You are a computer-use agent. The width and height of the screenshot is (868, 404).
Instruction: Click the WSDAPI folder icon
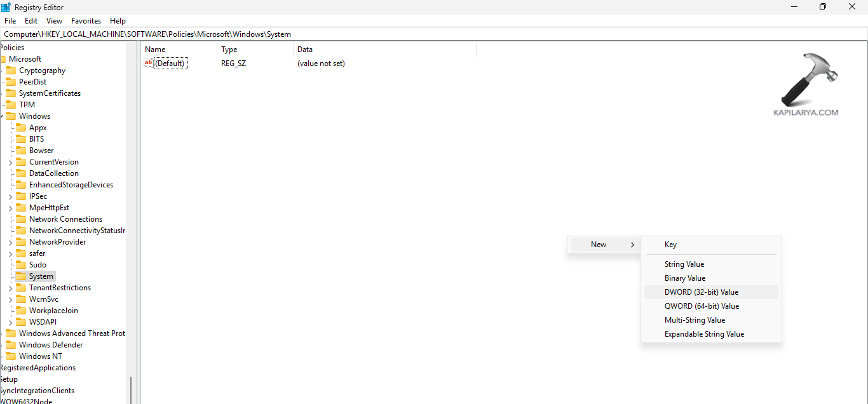[x=21, y=322]
